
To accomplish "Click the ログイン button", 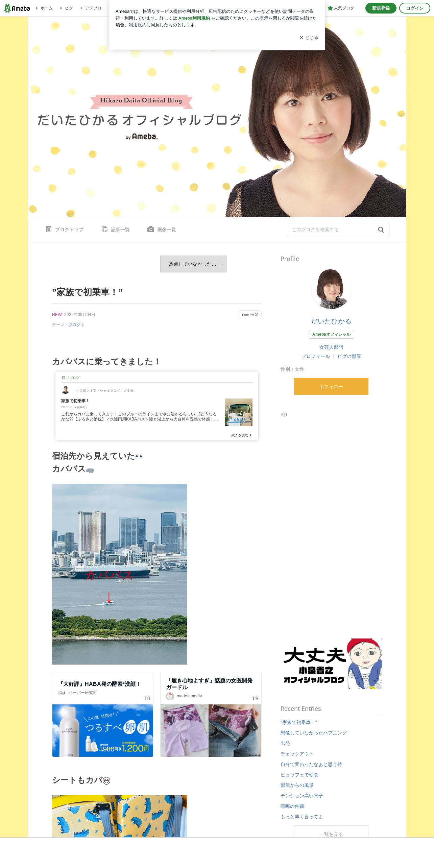I will [414, 8].
